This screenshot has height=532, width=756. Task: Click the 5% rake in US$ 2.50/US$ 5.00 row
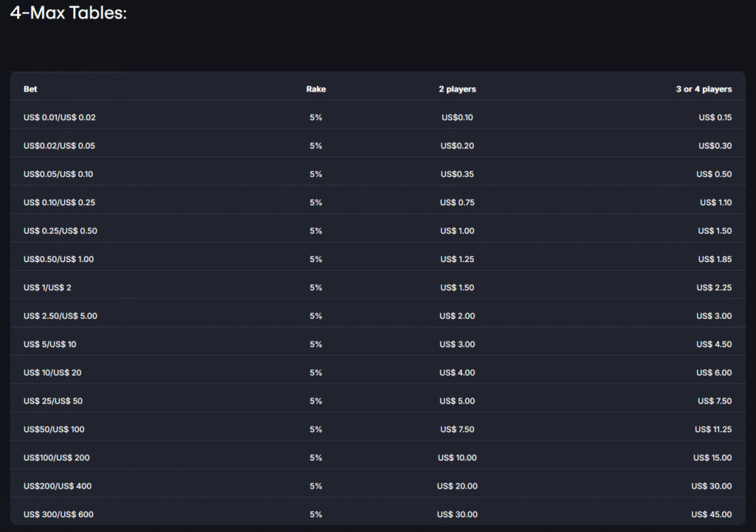(x=316, y=317)
